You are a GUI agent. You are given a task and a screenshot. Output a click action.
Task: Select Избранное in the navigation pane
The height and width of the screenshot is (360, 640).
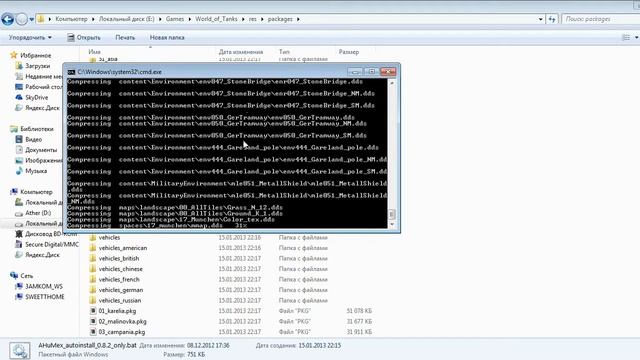coord(36,55)
